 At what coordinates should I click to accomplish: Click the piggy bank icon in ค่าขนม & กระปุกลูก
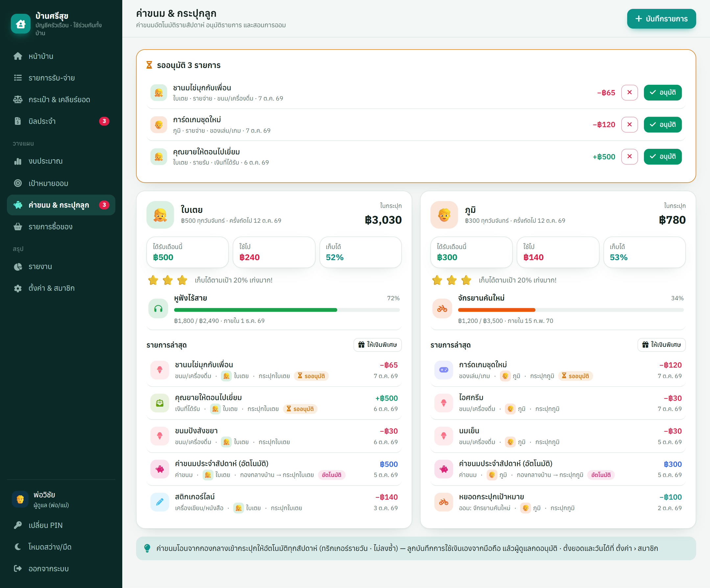(x=18, y=205)
